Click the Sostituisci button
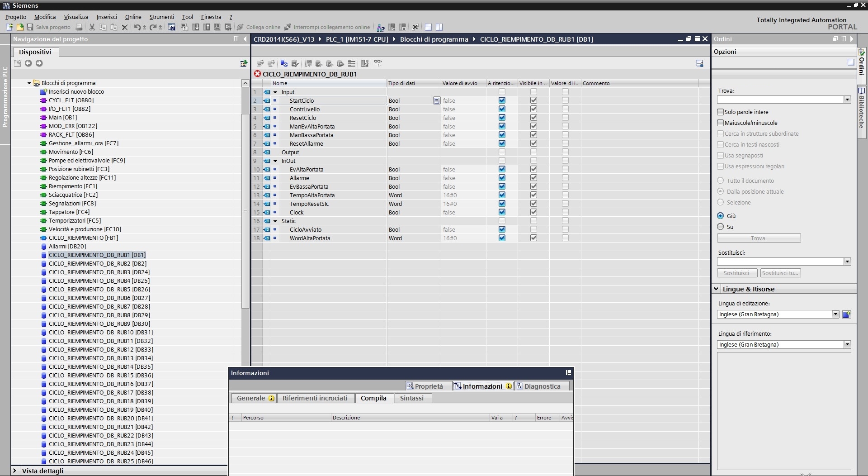The image size is (868, 476). (737, 273)
